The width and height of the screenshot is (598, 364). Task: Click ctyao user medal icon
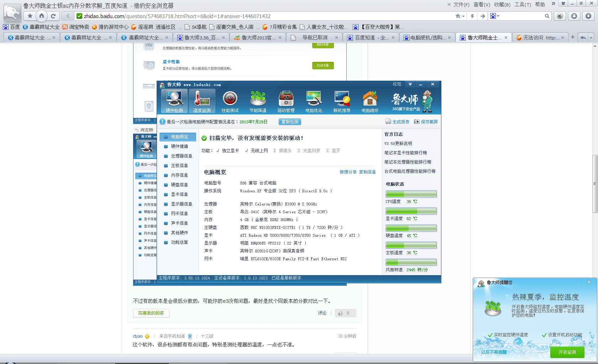pyautogui.click(x=147, y=336)
